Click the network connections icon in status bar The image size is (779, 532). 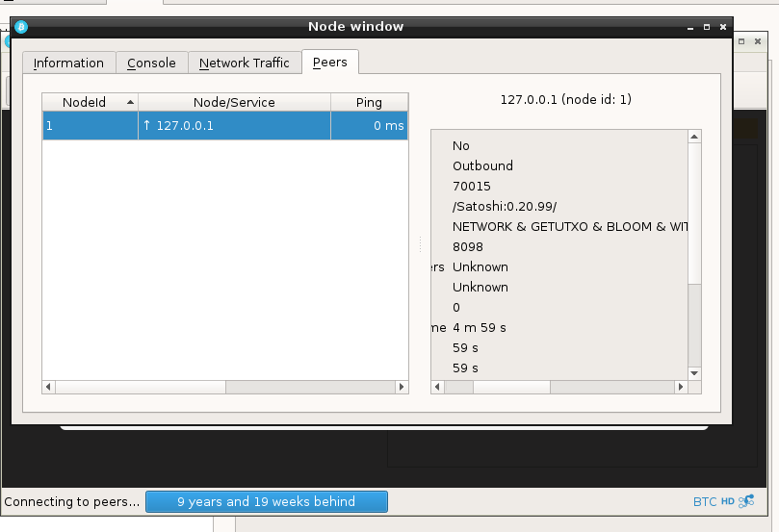pyautogui.click(x=746, y=501)
